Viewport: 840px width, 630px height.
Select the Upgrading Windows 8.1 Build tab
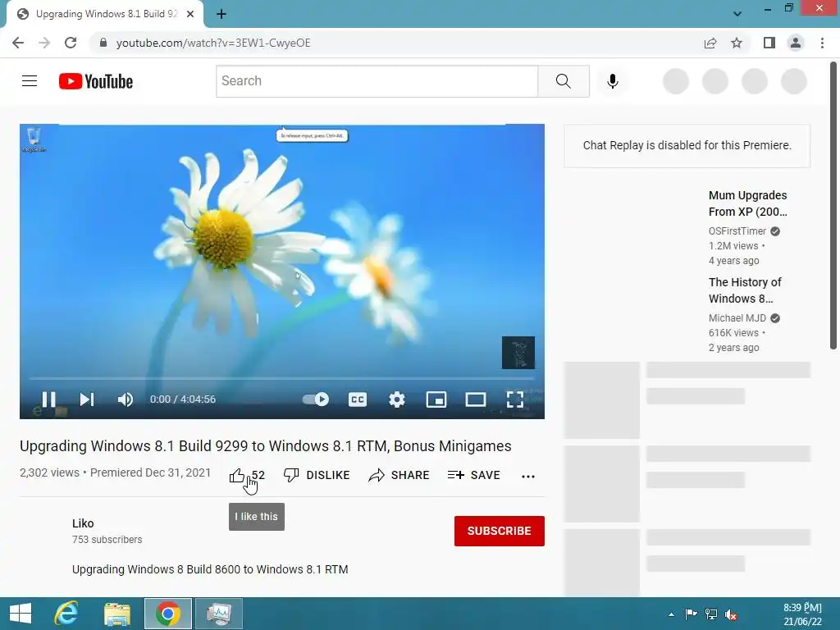point(105,14)
